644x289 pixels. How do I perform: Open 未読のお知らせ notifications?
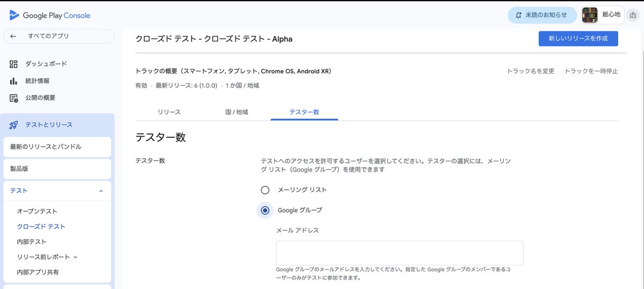tap(542, 15)
